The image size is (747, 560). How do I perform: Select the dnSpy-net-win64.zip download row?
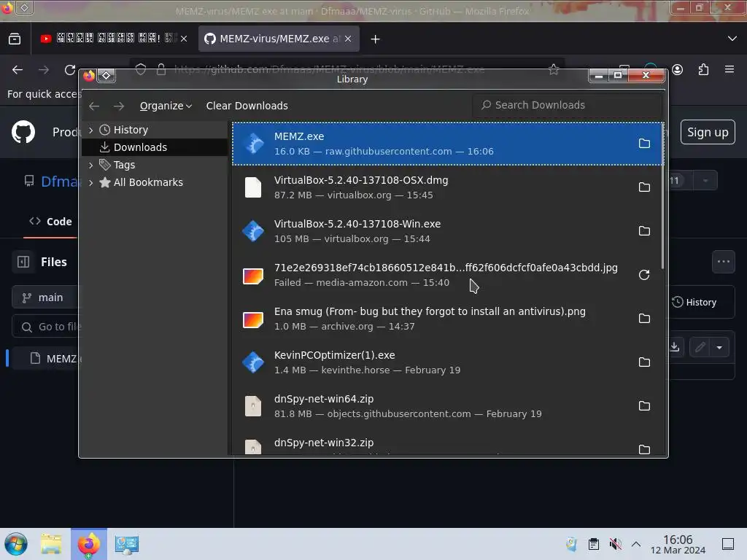(x=448, y=406)
